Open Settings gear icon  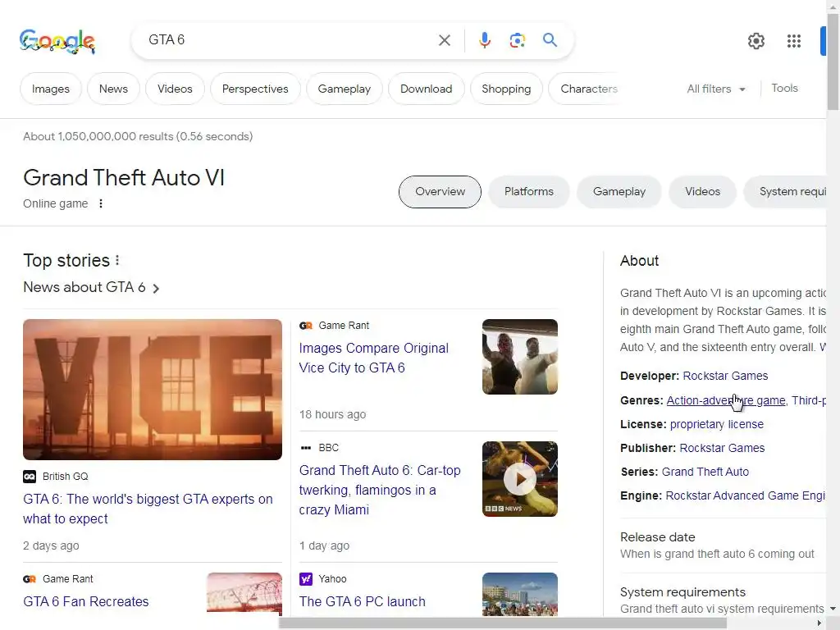(x=756, y=41)
